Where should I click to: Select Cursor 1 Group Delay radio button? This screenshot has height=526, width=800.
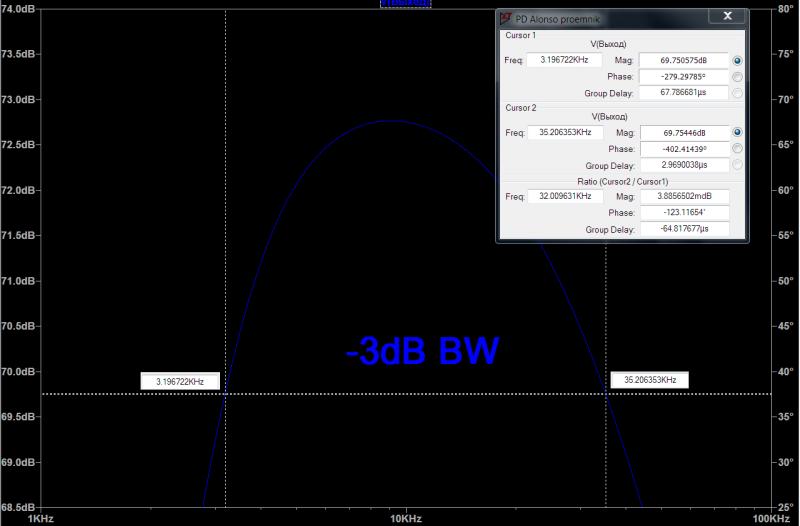coord(737,93)
